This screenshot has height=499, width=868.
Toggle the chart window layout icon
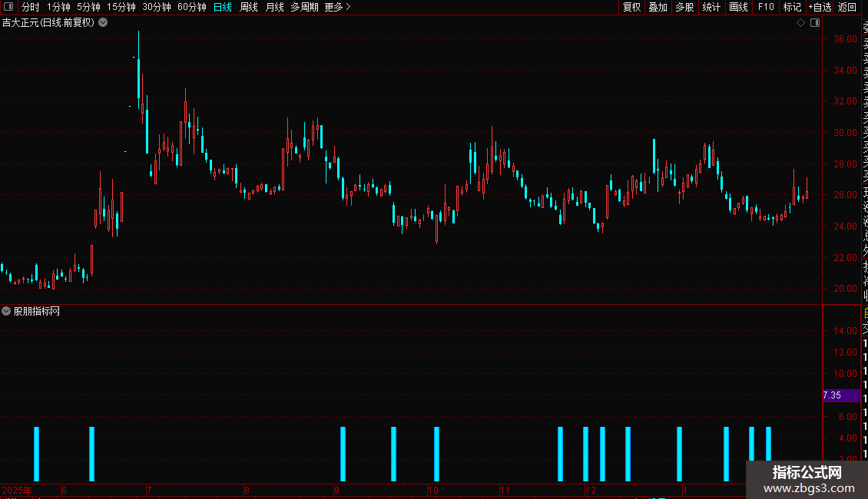(x=815, y=23)
